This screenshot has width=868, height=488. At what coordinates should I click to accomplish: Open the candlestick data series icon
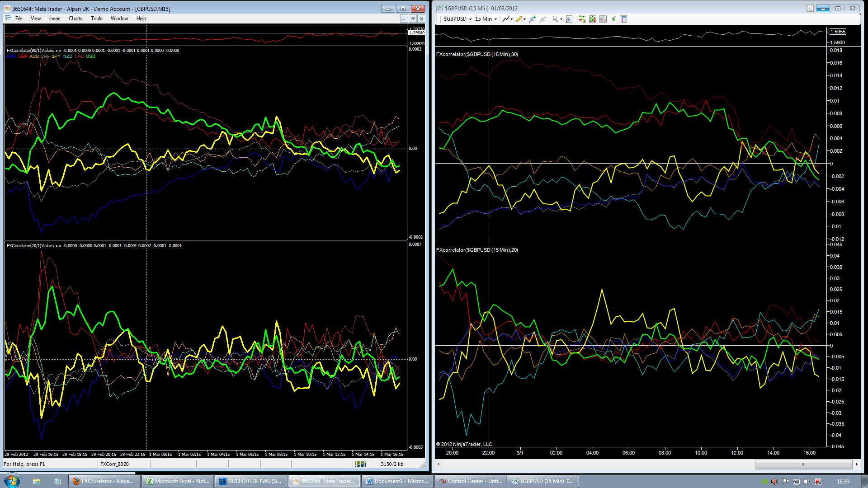[x=592, y=19]
